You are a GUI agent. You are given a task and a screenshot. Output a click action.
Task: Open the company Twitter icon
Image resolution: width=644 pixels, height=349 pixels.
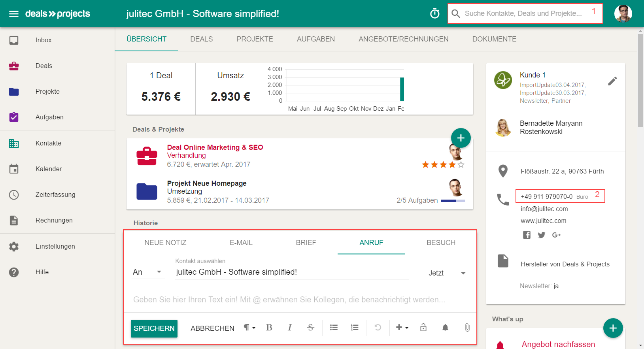click(542, 235)
